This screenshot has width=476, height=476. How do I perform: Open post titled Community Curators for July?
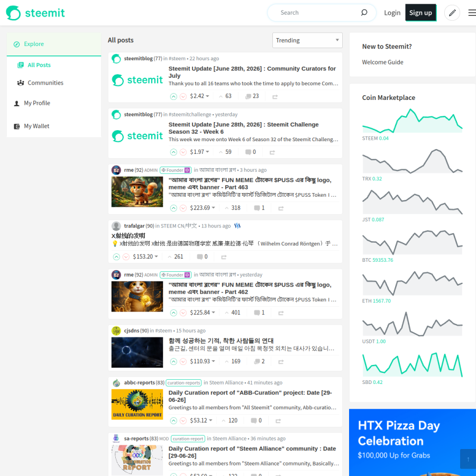252,72
